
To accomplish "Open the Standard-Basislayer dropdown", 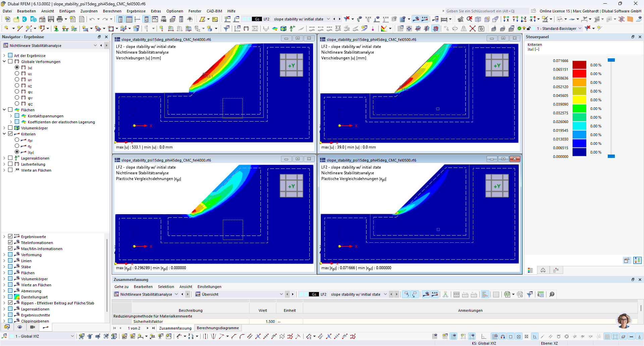I will (x=580, y=28).
